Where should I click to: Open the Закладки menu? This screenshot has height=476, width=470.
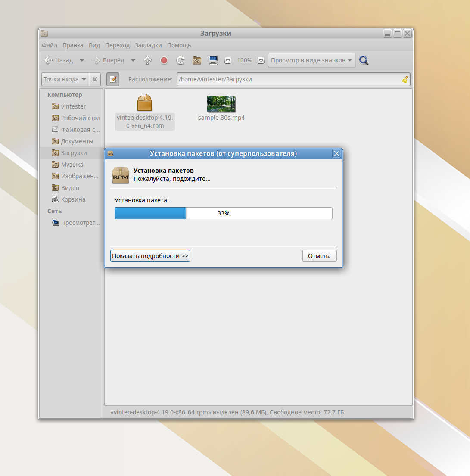click(x=148, y=45)
